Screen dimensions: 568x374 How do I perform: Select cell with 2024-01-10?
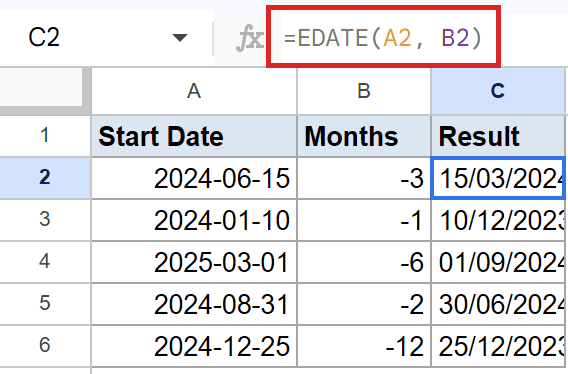point(194,220)
